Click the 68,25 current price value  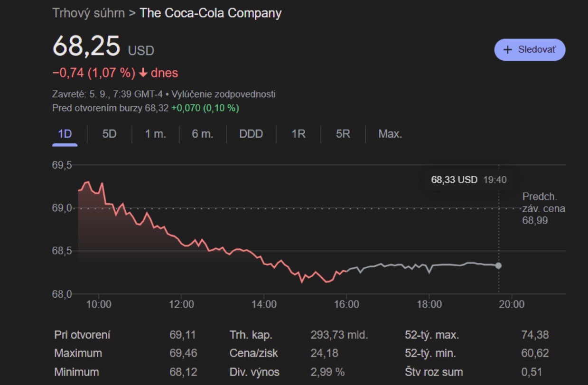86,46
